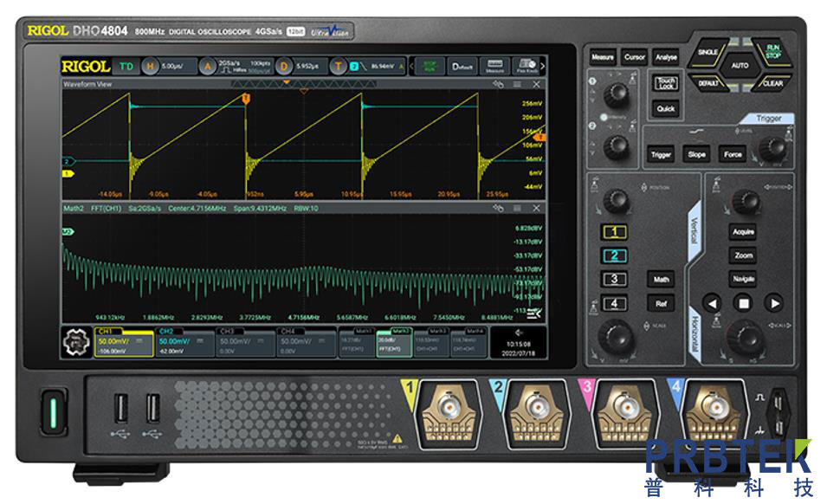The height and width of the screenshot is (504, 827).
Task: Tap the on-screen Measure toolbar icon
Action: 494,67
